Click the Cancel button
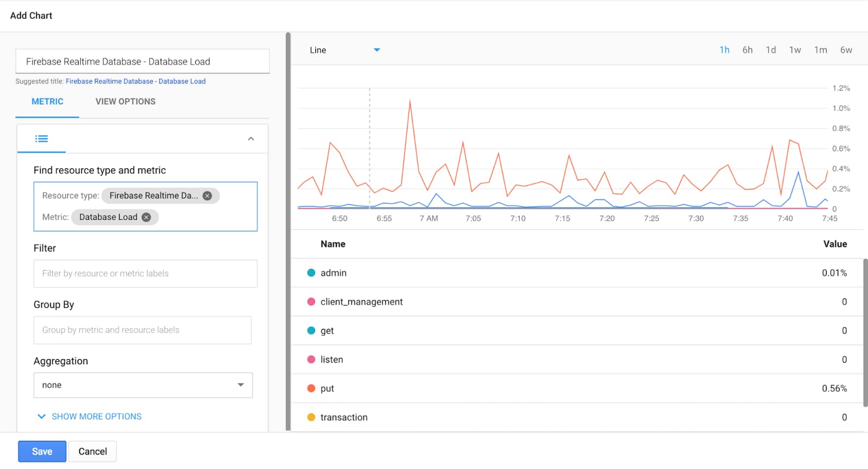Screen dimensions: 868x469 click(93, 451)
